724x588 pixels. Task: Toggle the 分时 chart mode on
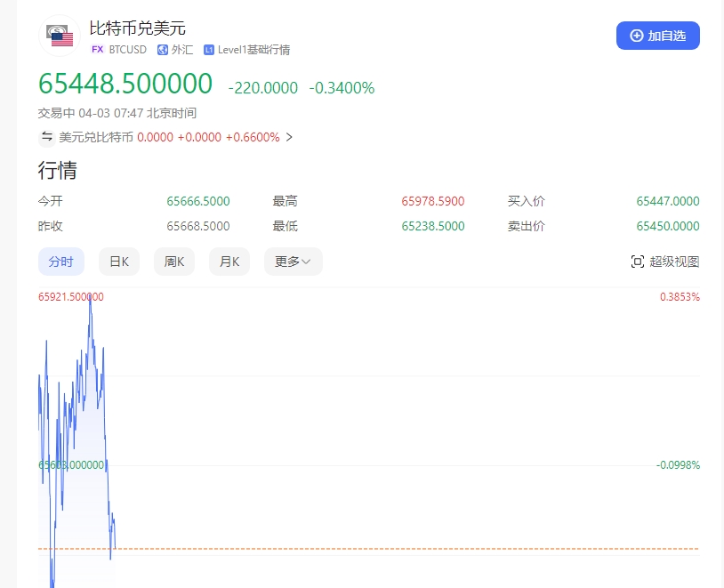point(60,261)
